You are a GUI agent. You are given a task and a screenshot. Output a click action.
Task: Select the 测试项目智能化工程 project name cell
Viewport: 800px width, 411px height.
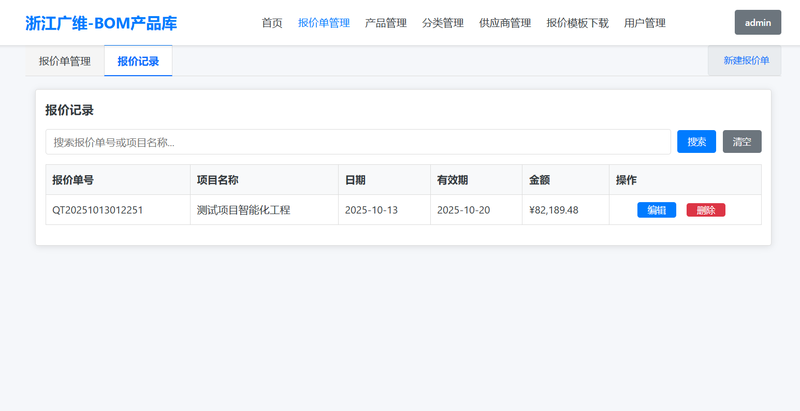pos(243,210)
